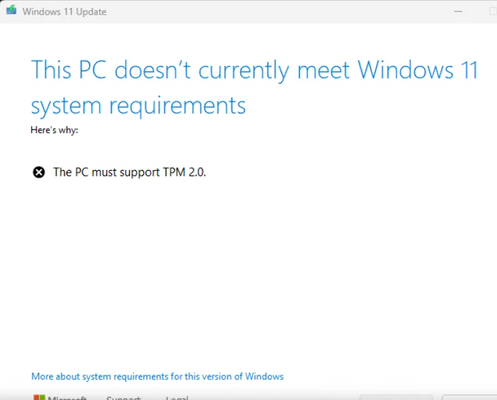Click the Microsoft four-color logo
Image resolution: width=497 pixels, height=400 pixels.
[x=39, y=397]
